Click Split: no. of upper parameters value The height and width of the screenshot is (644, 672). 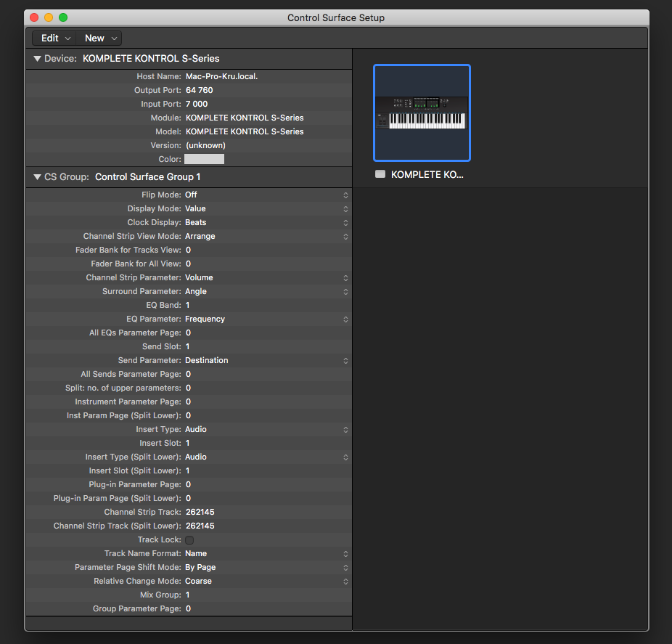click(x=188, y=388)
